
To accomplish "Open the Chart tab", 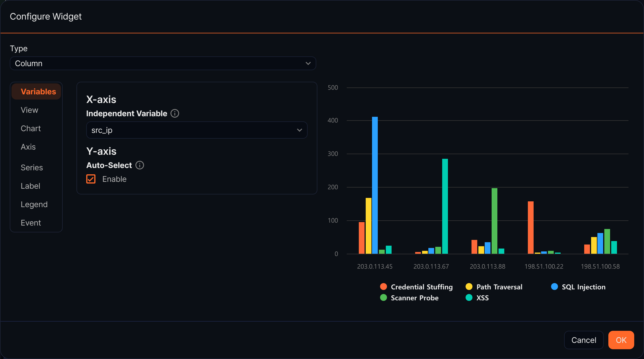I will coord(31,128).
